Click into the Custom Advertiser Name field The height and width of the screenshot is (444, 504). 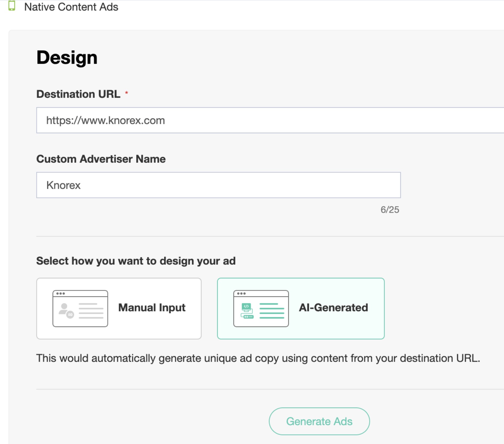[218, 185]
